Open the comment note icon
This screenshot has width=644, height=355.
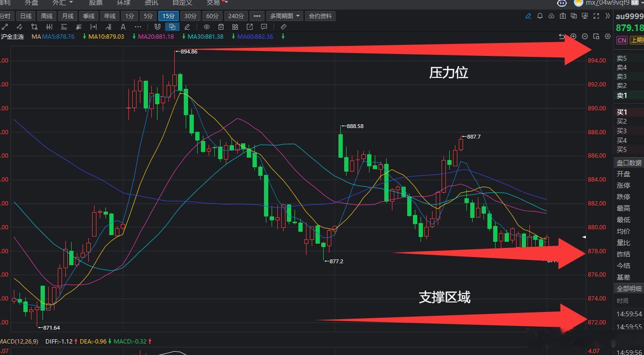(264, 27)
